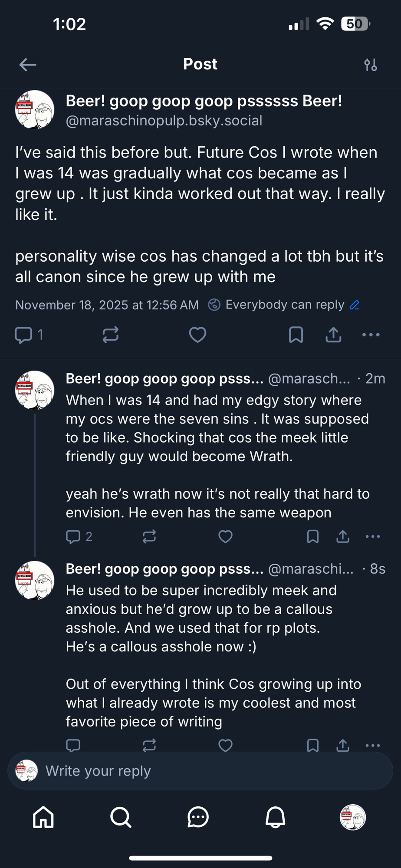Bookmark the main post
This screenshot has height=868, width=401.
[x=296, y=335]
